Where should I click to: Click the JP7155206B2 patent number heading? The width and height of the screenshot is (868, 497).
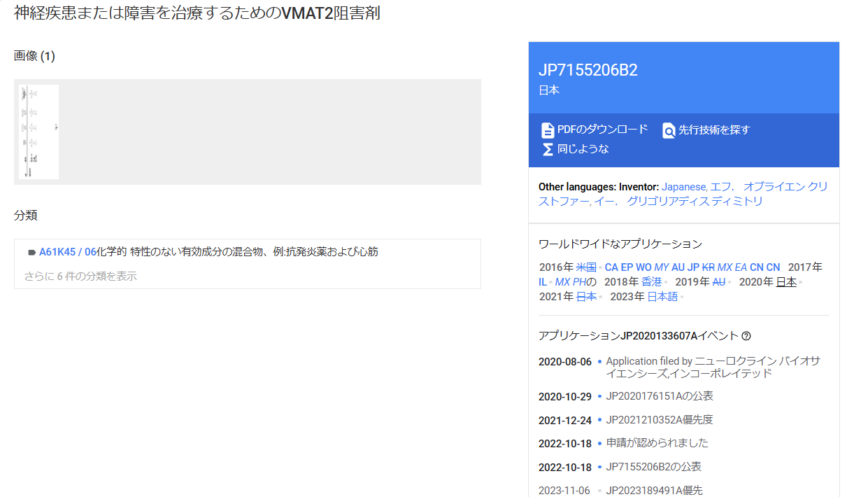588,70
